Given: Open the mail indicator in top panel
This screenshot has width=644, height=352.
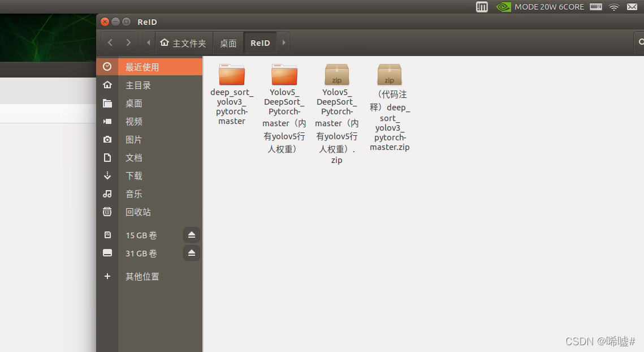Looking at the screenshot, I should pyautogui.click(x=632, y=7).
